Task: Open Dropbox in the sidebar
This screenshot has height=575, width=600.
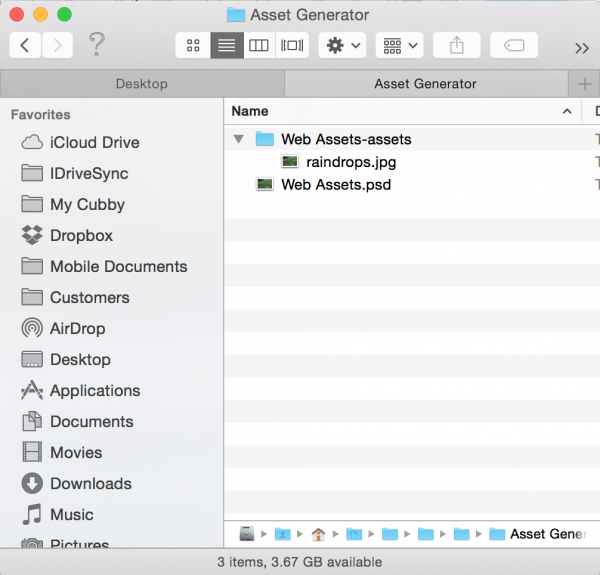Action: [81, 236]
